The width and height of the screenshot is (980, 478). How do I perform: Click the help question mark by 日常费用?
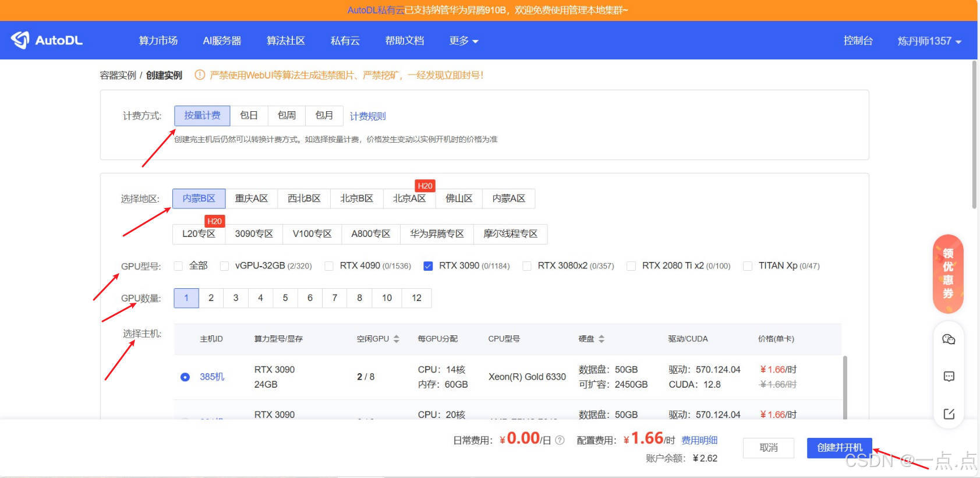tap(560, 440)
